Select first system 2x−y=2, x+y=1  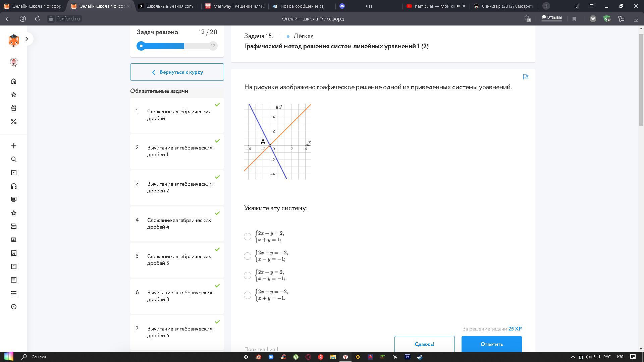coord(248,237)
